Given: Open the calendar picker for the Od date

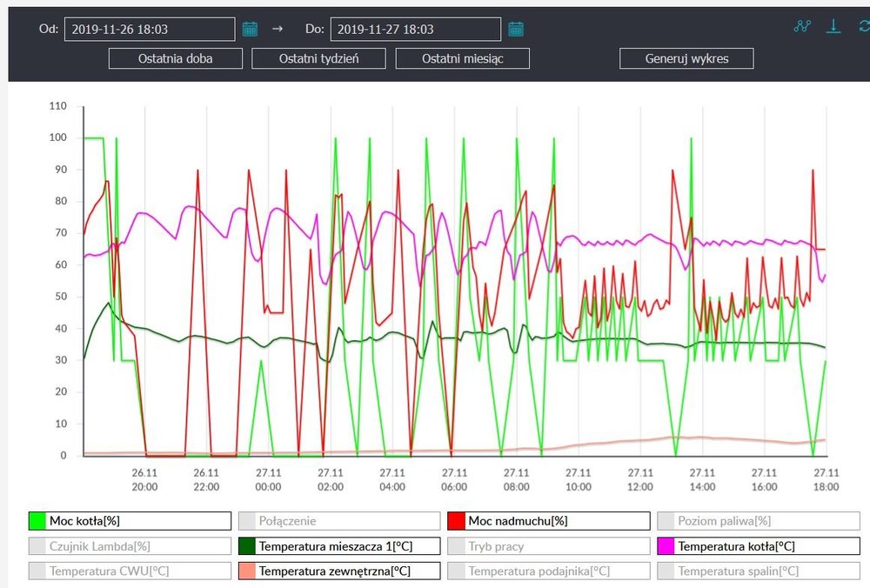Looking at the screenshot, I should pos(251,29).
